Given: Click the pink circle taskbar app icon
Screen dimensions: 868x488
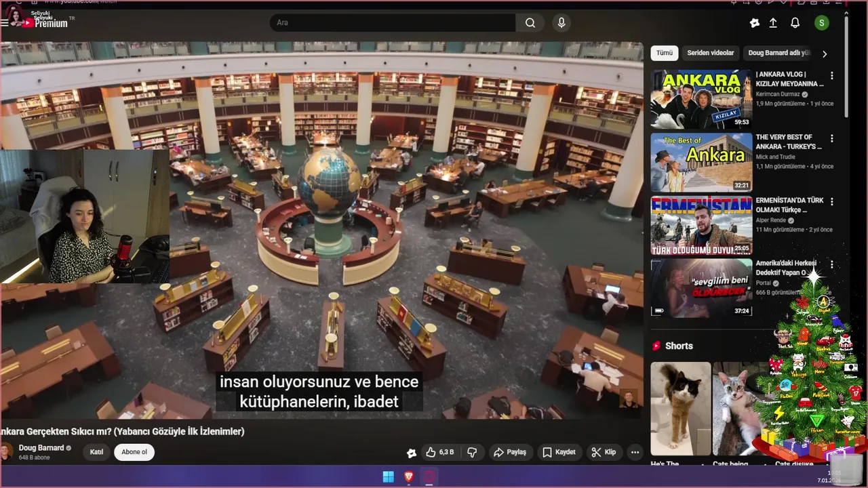Looking at the screenshot, I should (x=429, y=476).
